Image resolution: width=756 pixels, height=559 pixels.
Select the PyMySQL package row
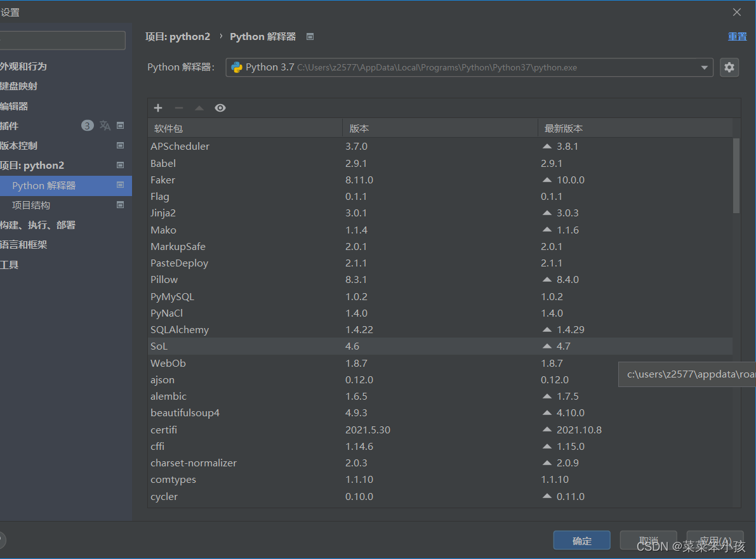click(x=440, y=296)
